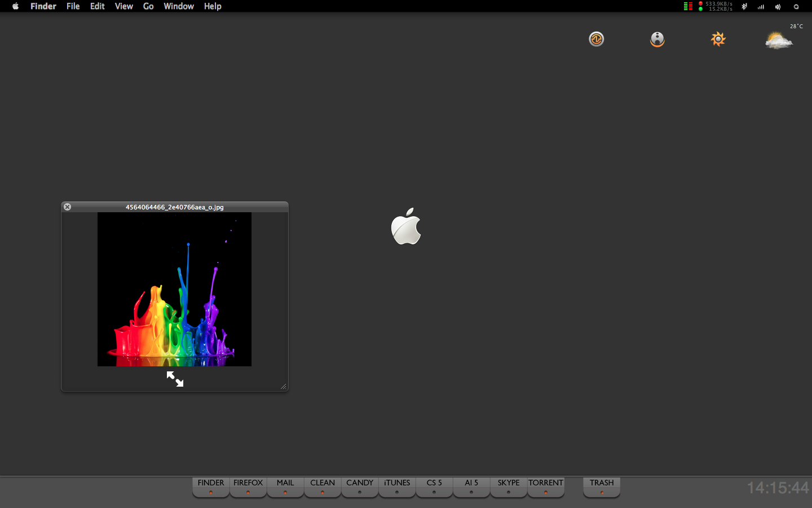Launch SKYPE from the dock

[x=509, y=487]
